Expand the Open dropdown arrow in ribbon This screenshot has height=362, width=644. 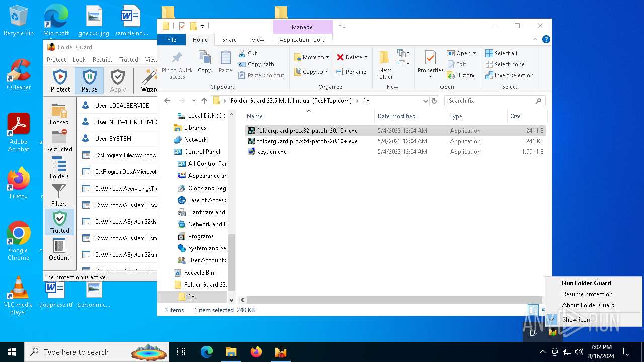click(474, 53)
